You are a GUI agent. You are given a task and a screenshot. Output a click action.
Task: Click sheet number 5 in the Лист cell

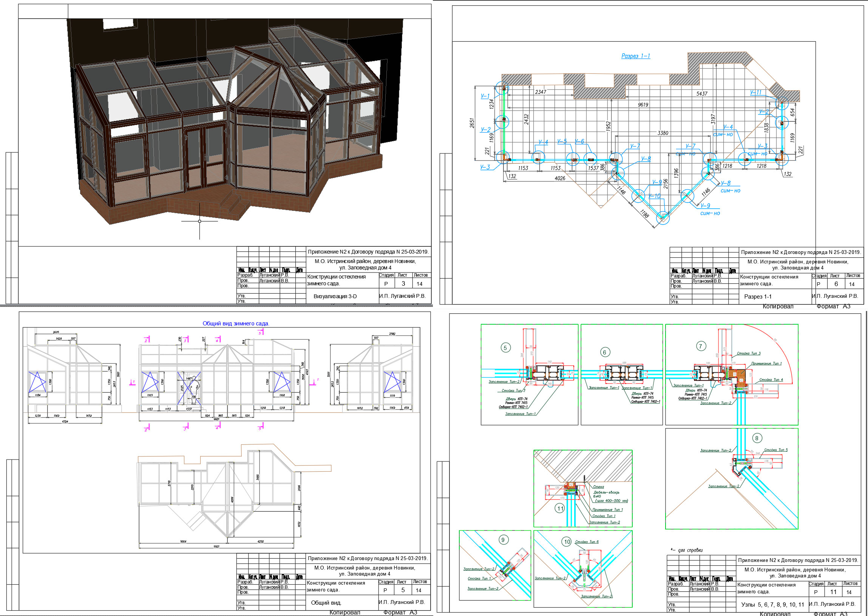coord(403,590)
